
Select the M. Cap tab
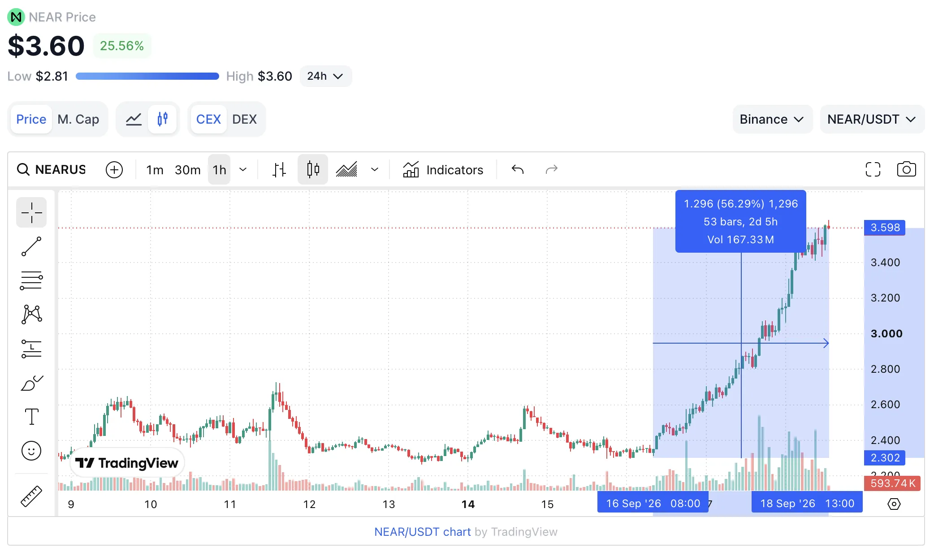(78, 119)
